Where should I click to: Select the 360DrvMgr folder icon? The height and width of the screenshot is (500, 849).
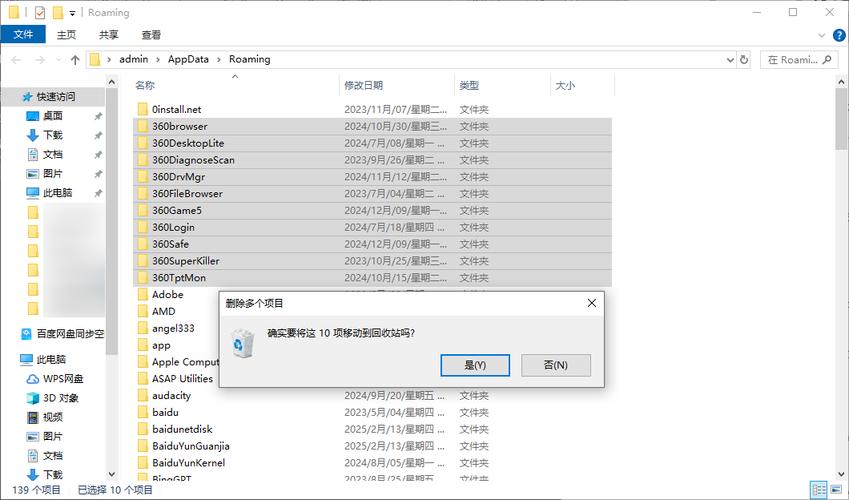142,177
